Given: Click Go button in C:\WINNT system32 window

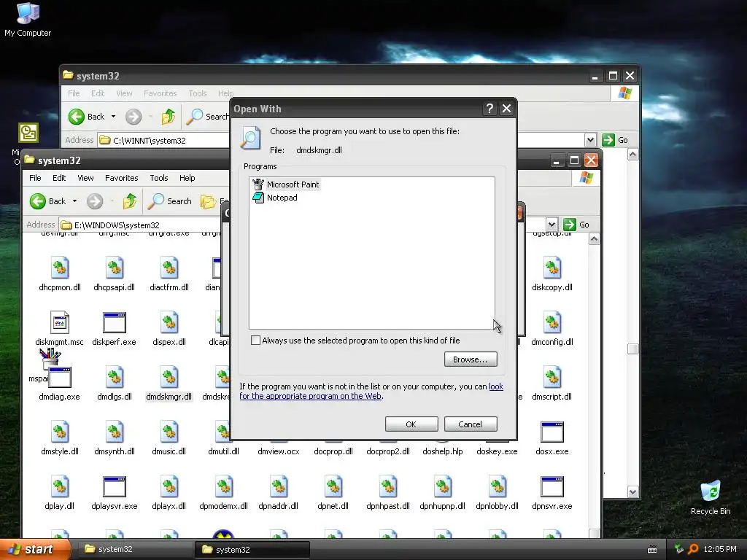Looking at the screenshot, I should [x=616, y=140].
